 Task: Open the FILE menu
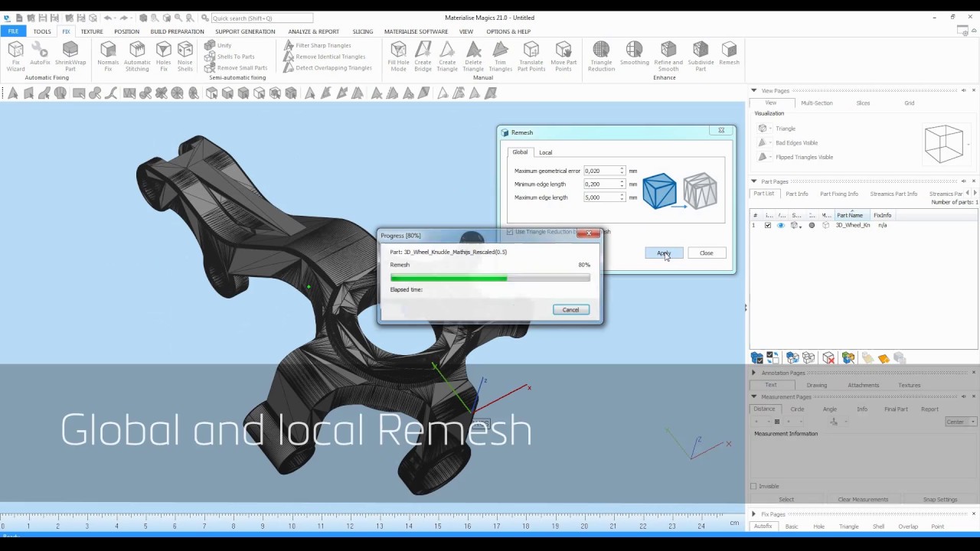coord(13,31)
